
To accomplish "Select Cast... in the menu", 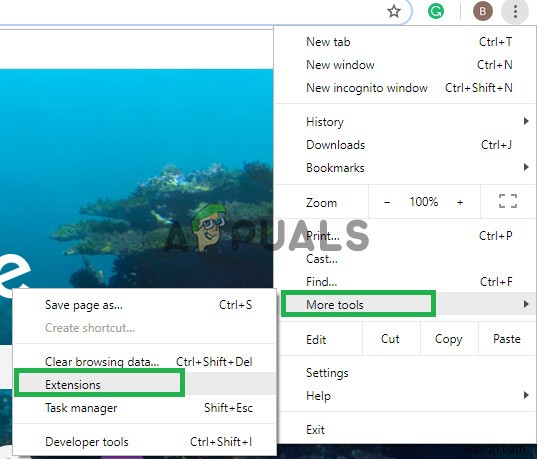I will pos(405,259).
